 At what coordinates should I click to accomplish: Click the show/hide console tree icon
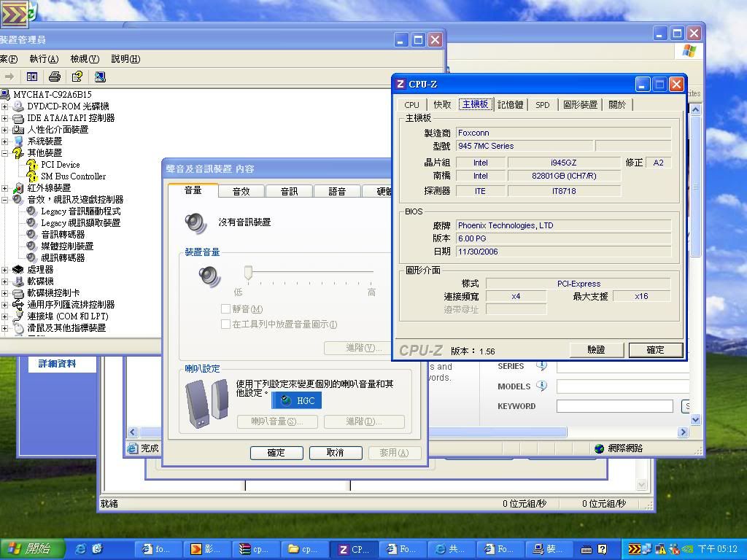32,77
